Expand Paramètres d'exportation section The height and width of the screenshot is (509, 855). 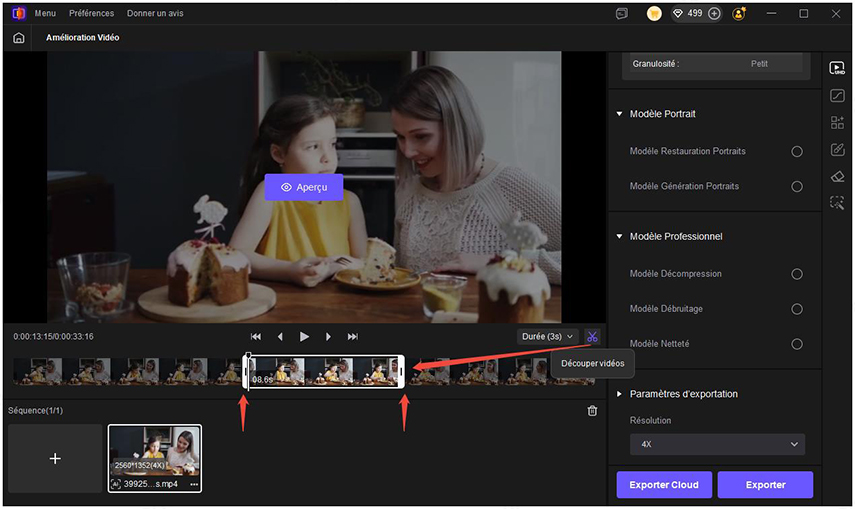point(619,394)
